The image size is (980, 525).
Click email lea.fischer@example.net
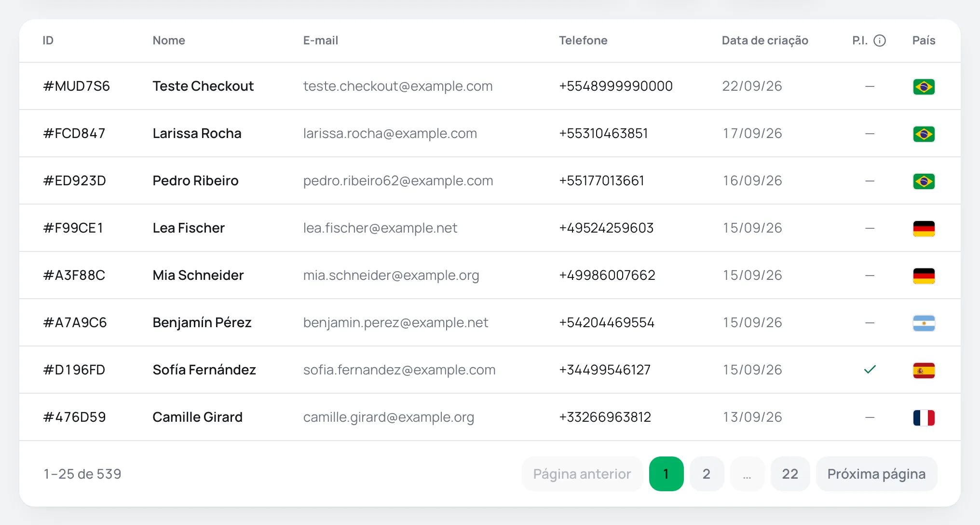[x=380, y=228]
